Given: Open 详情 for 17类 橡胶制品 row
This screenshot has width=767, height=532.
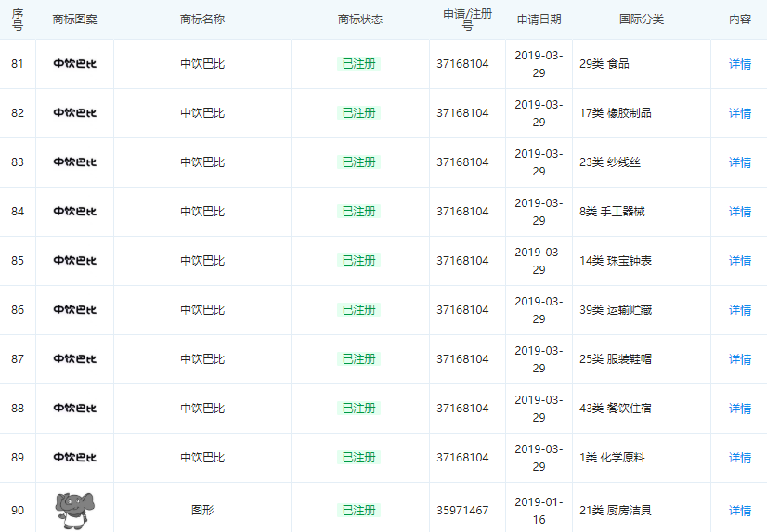Looking at the screenshot, I should point(739,113).
